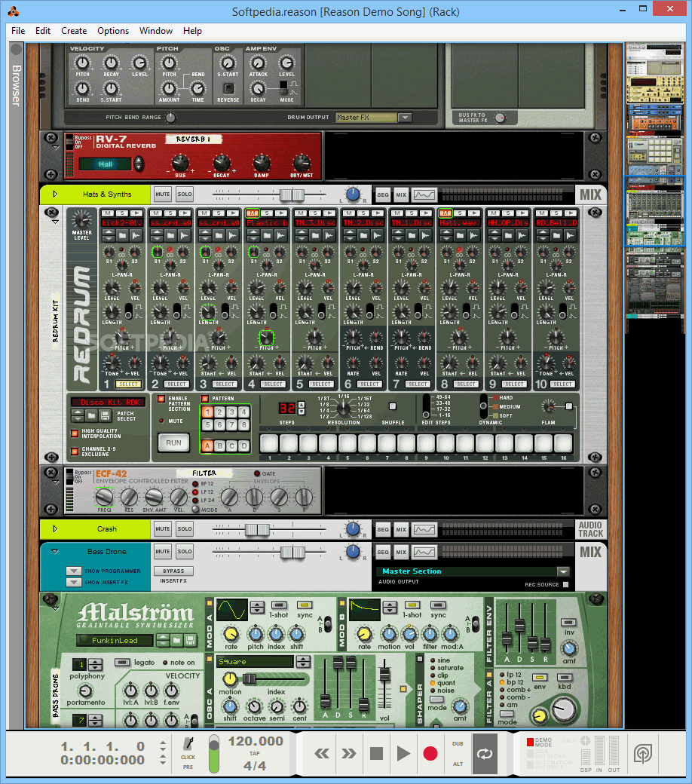Expand Show Insert FX for Bass Drone

point(74,582)
